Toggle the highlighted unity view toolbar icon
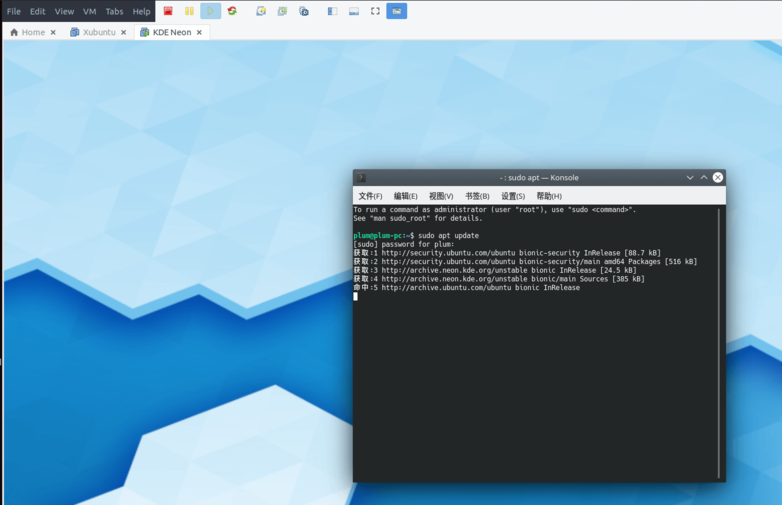Screen dimensions: 782x505 click(397, 11)
